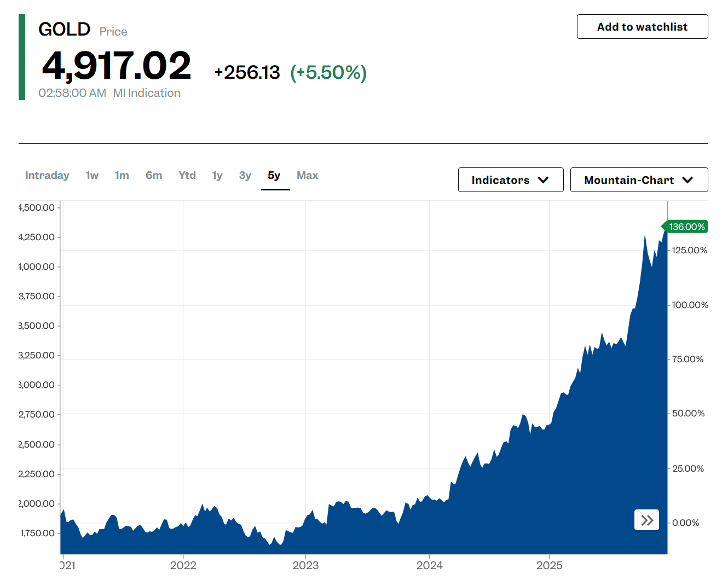Viewport: 728px width, 580px height.
Task: Reselect the active 5y tab
Action: click(x=275, y=175)
